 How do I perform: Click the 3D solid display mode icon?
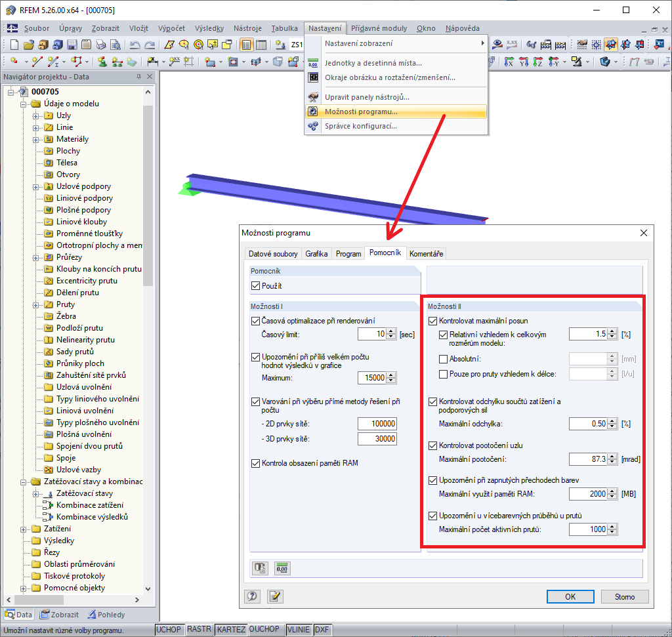pyautogui.click(x=604, y=62)
